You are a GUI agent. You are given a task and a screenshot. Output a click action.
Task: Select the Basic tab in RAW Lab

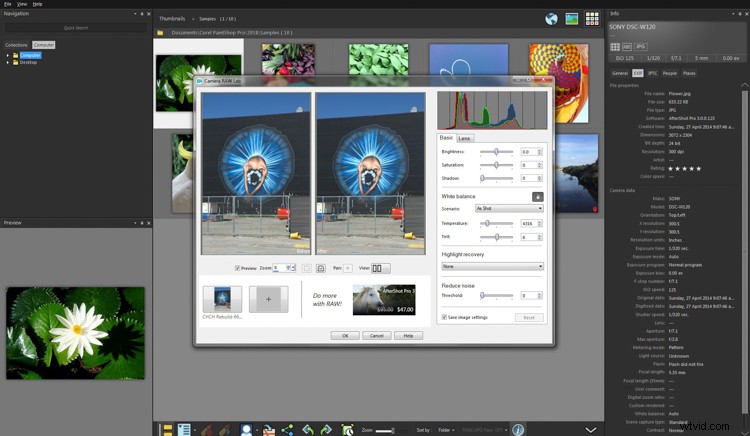click(x=446, y=138)
